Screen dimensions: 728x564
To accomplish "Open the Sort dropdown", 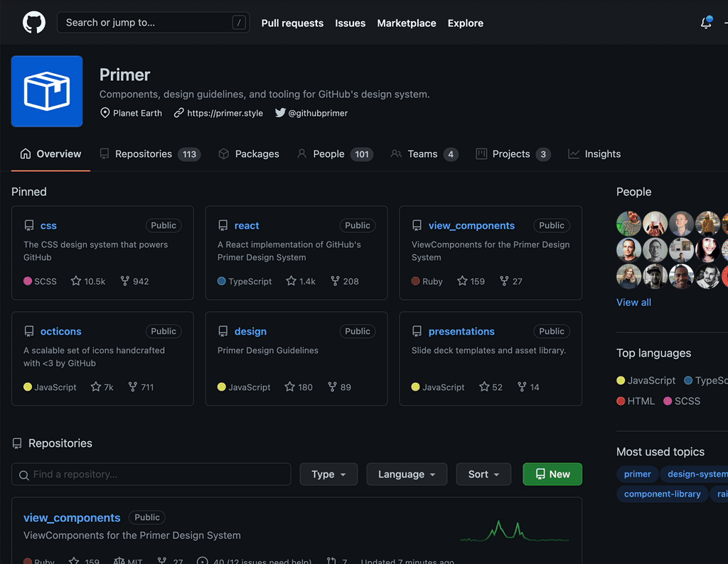I will click(483, 474).
